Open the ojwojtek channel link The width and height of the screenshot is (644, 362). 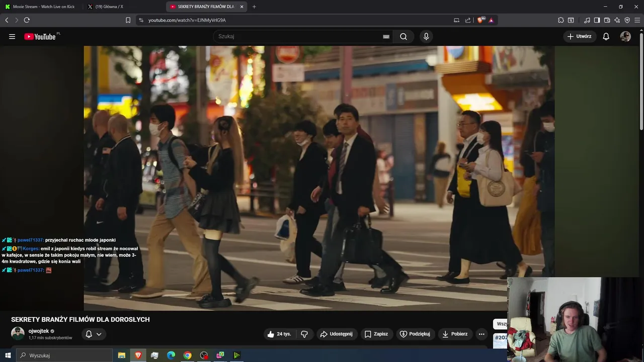coord(39,331)
